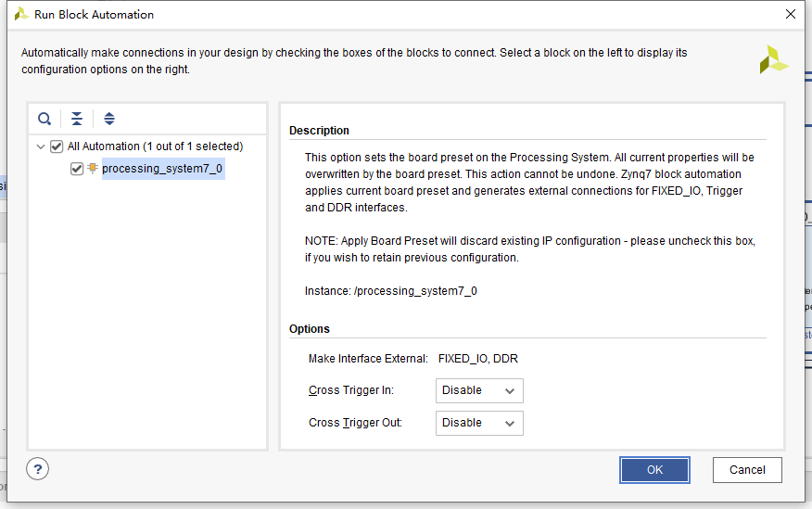Click the Instance: /processing_system7_0 text

click(391, 291)
